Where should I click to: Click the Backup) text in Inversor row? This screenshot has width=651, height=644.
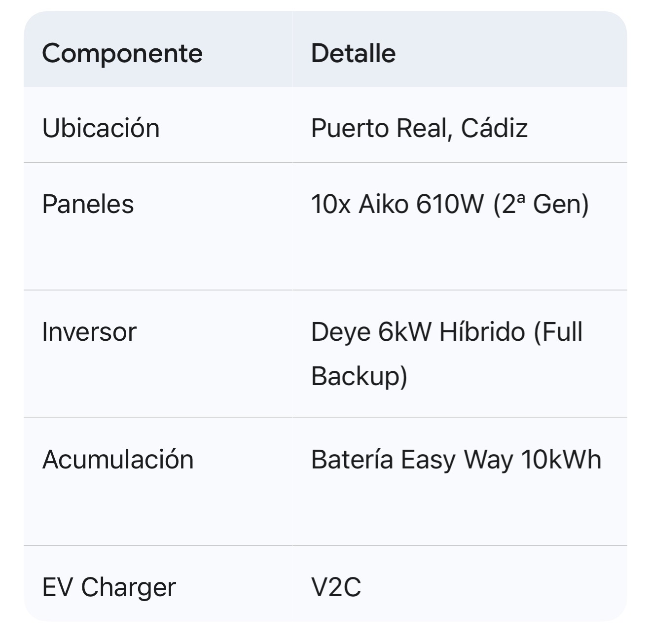click(359, 376)
